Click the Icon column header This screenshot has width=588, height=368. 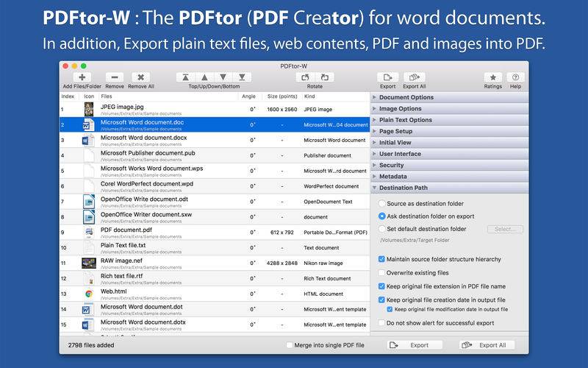[89, 96]
